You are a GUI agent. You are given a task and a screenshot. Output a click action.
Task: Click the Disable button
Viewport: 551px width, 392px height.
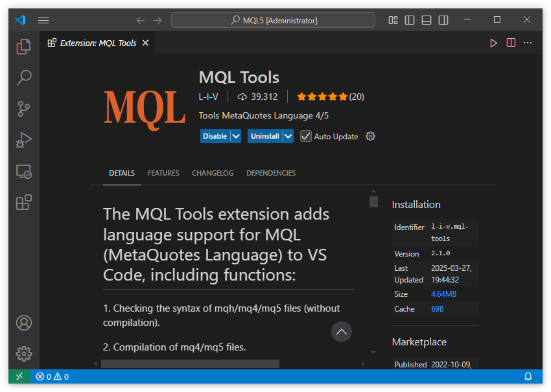tap(215, 136)
